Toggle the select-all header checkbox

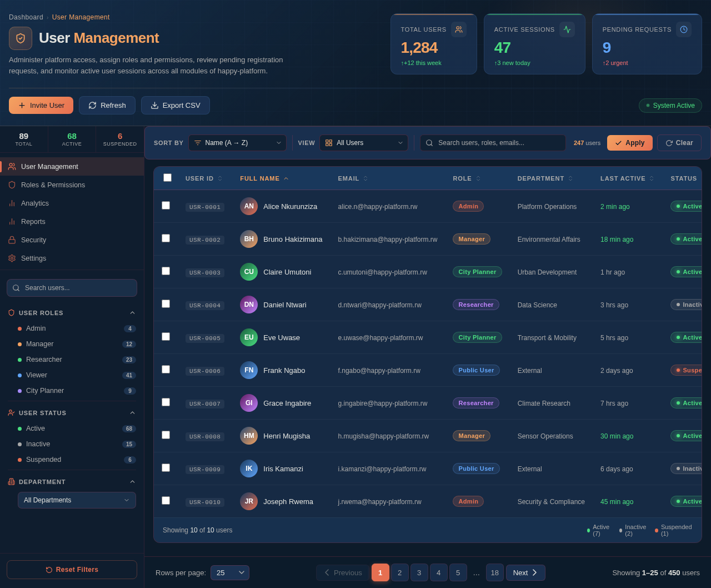(x=167, y=178)
